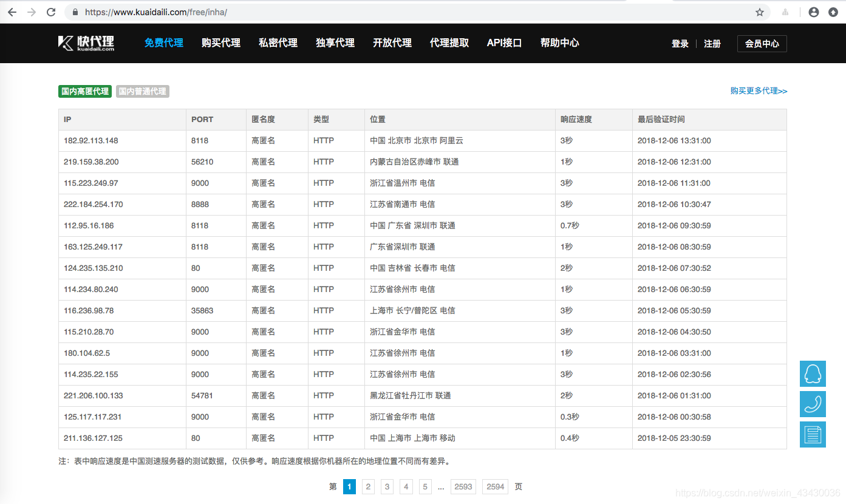Click response speed 0.3秒

tap(570, 417)
